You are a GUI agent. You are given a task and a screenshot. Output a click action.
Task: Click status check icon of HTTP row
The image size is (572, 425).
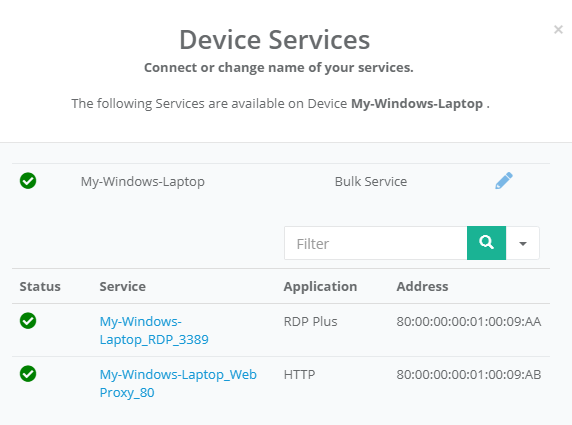(x=28, y=374)
